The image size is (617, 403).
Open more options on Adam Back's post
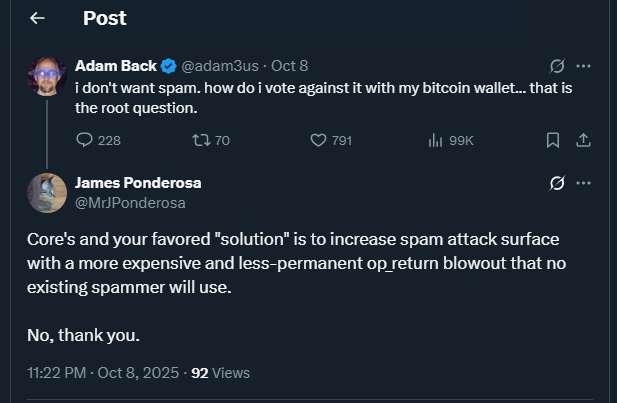pos(584,66)
